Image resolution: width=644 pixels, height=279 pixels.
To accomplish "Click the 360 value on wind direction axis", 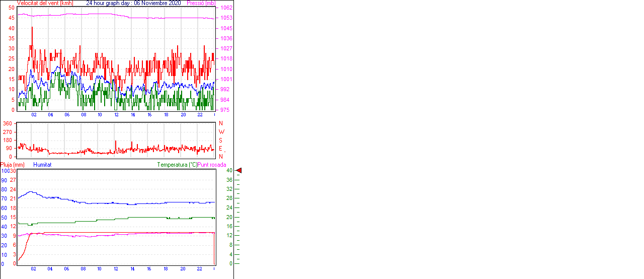I will point(8,123).
